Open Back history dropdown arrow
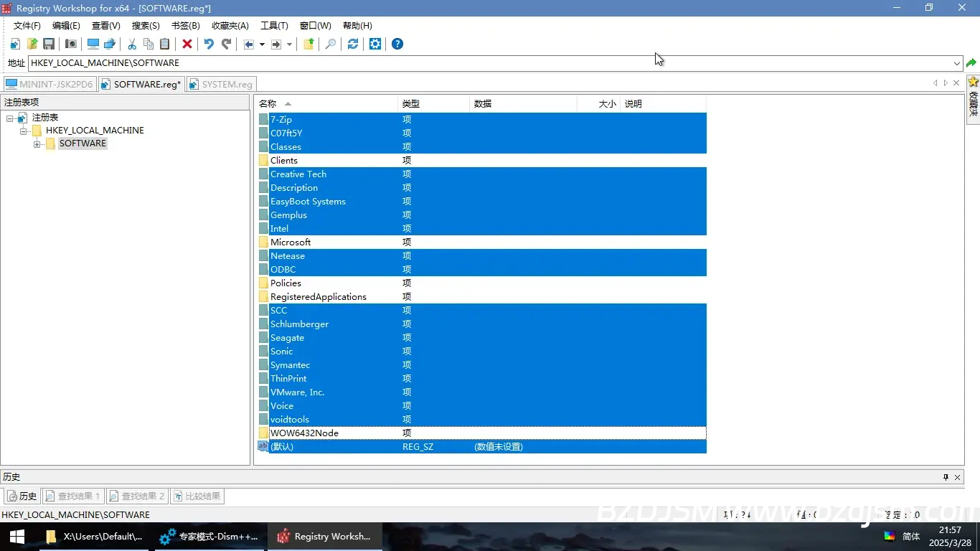 [x=262, y=44]
